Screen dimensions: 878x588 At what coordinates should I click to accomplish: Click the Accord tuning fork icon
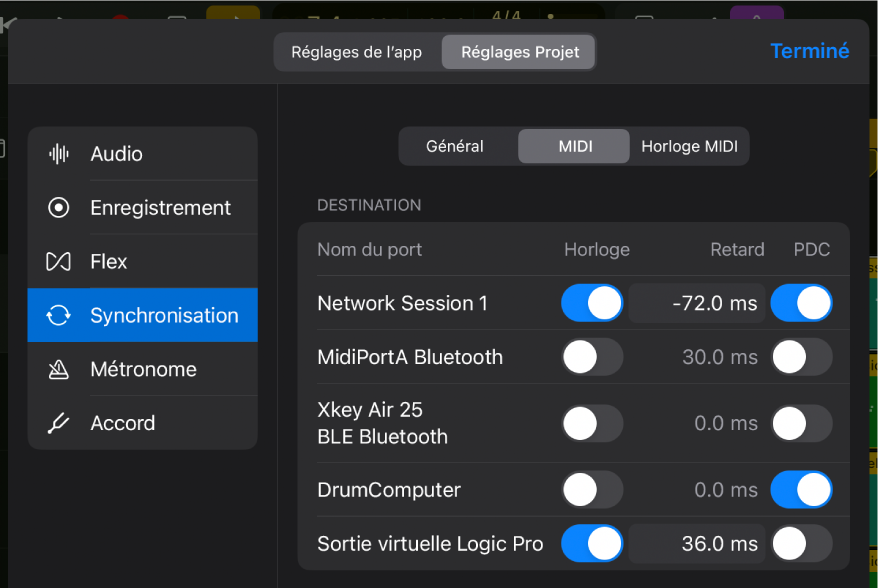(57, 422)
